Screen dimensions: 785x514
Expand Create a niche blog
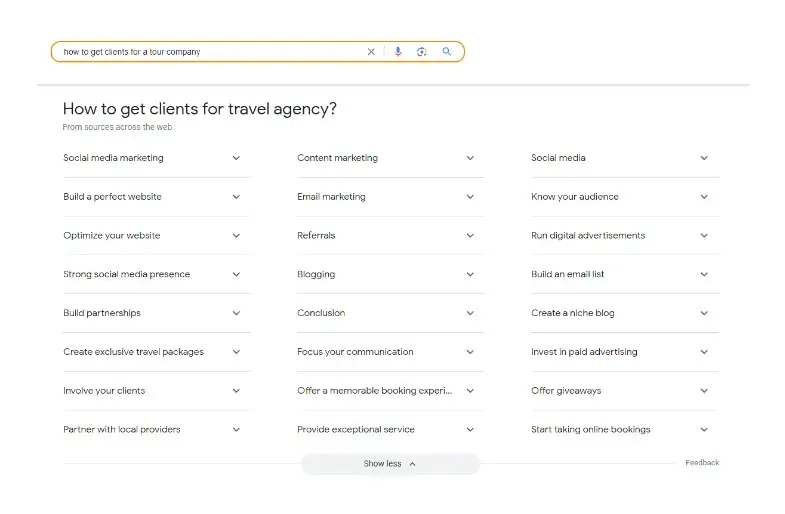tap(625, 313)
